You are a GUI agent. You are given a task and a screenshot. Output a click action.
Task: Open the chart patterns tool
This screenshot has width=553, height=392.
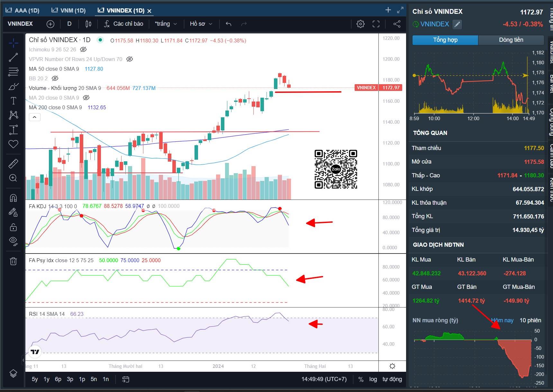[x=13, y=115]
